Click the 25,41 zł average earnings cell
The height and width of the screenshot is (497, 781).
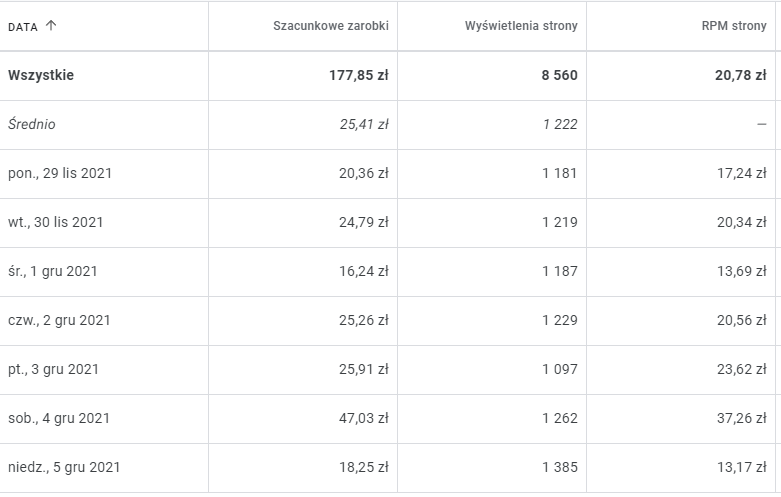(363, 125)
